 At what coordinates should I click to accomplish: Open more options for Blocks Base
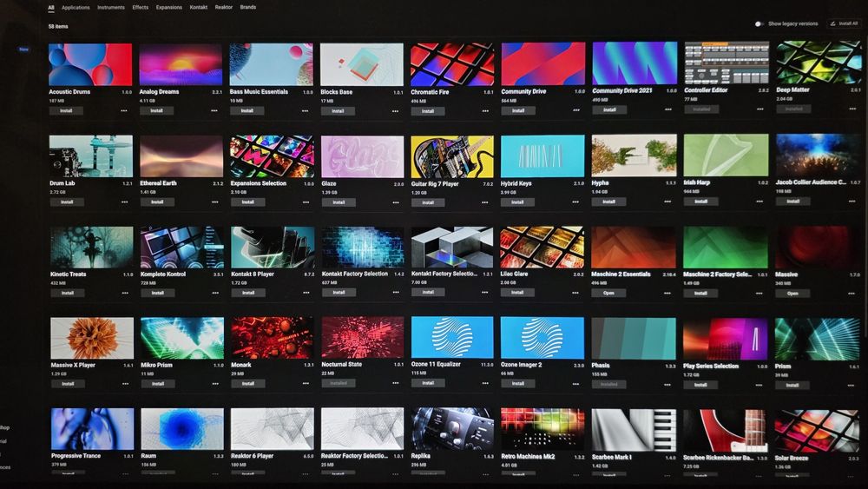point(395,111)
